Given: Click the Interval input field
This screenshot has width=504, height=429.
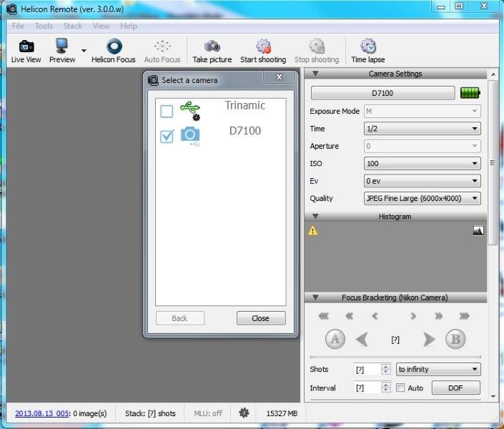Looking at the screenshot, I should (x=367, y=388).
